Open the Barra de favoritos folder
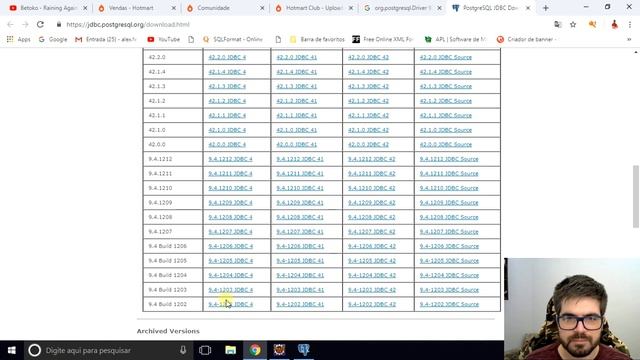The height and width of the screenshot is (360, 640). coord(317,39)
